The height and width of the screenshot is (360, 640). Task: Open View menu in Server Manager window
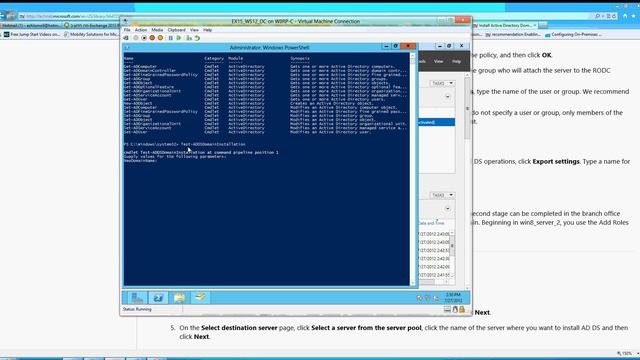438,61
